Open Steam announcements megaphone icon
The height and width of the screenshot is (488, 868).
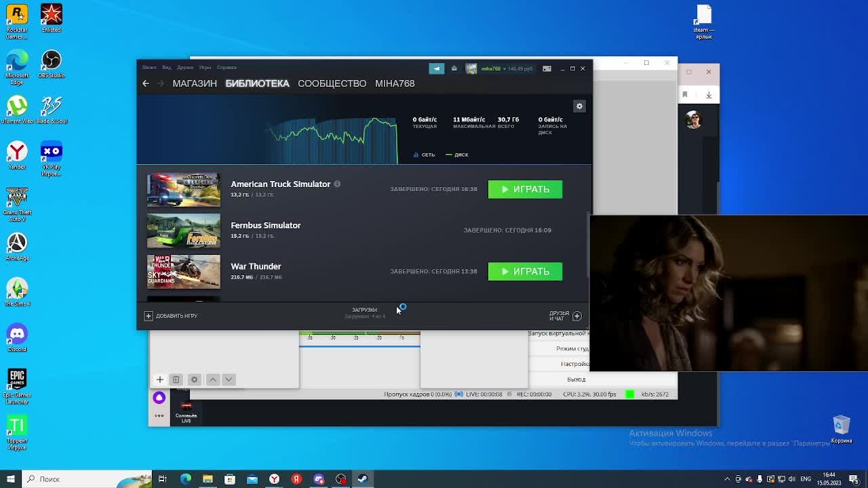436,68
